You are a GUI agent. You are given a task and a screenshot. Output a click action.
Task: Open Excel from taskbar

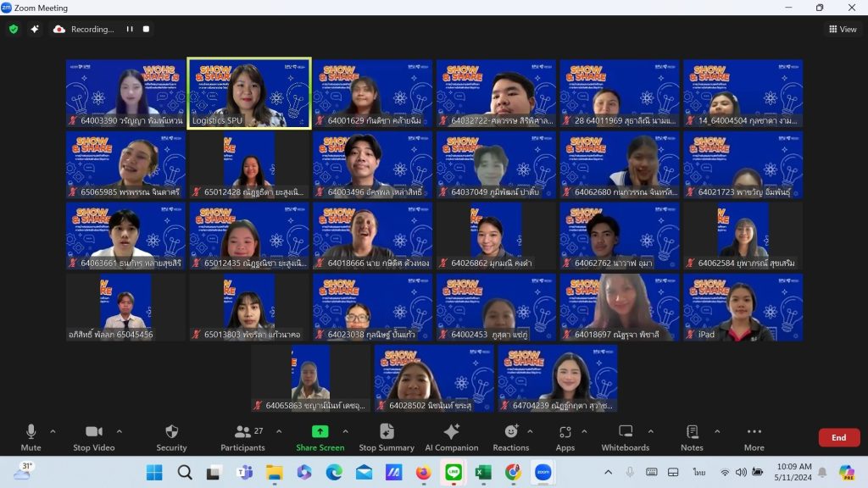click(483, 473)
